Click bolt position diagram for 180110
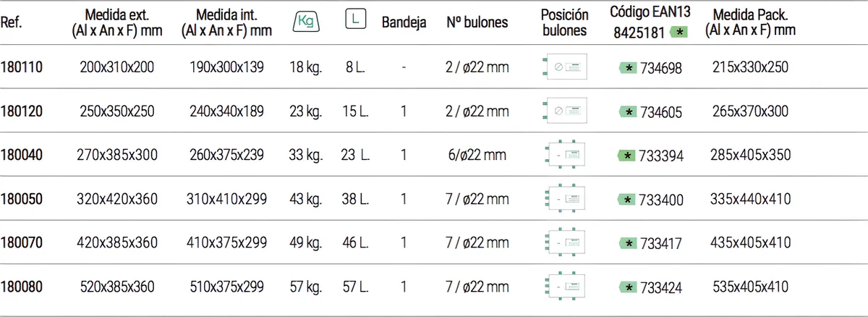Image resolution: width=868 pixels, height=317 pixels. [565, 67]
